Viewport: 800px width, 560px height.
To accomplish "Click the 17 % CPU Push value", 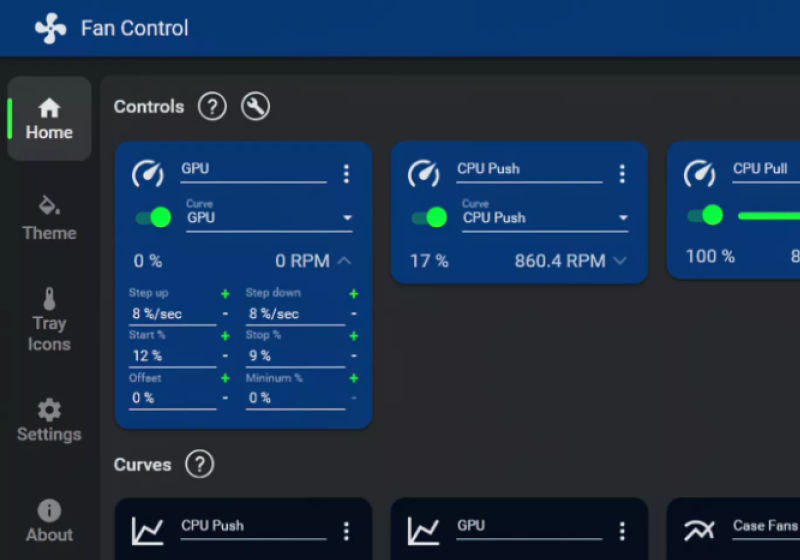I will pyautogui.click(x=429, y=261).
